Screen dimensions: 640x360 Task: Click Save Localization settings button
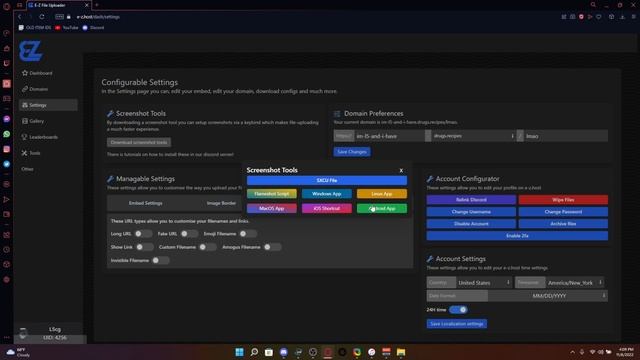click(x=457, y=324)
